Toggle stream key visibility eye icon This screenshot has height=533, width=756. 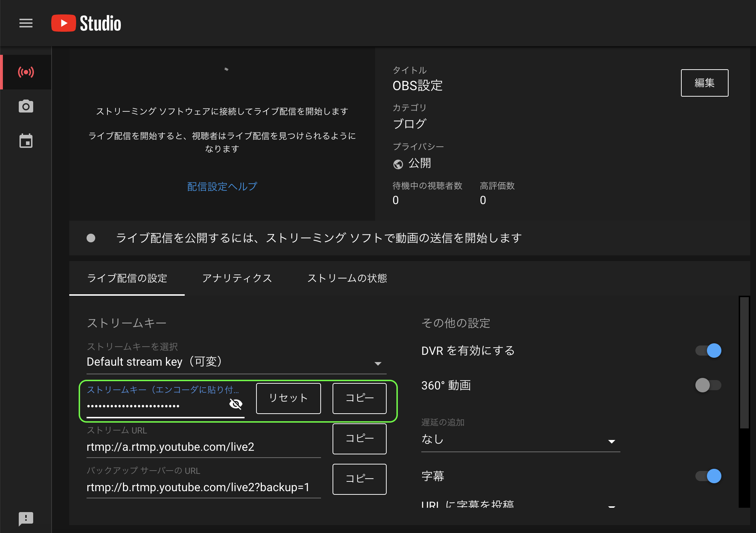[x=236, y=404]
